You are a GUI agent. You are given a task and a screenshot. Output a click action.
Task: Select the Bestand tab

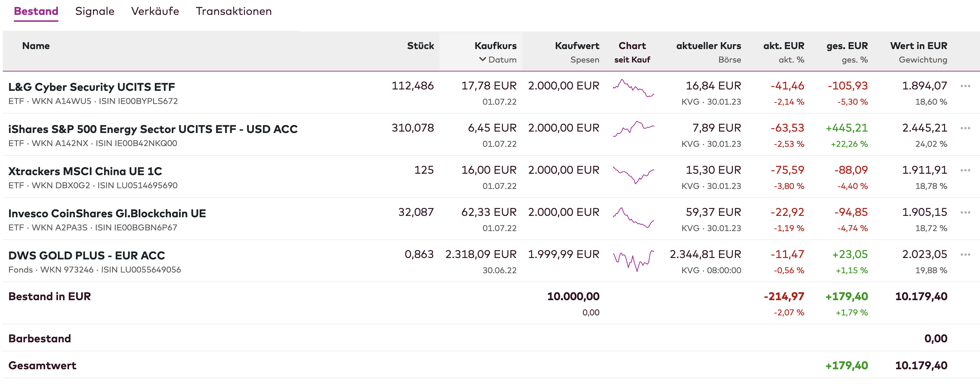coord(36,11)
